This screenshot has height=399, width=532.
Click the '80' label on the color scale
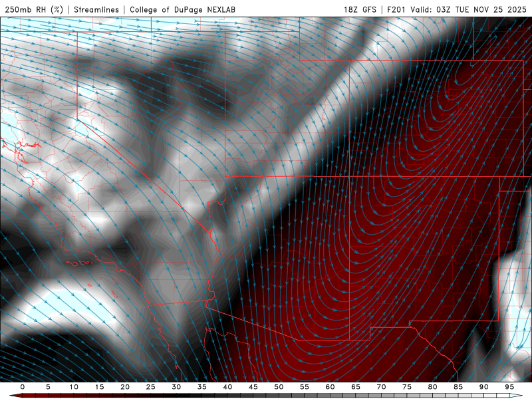coord(432,387)
